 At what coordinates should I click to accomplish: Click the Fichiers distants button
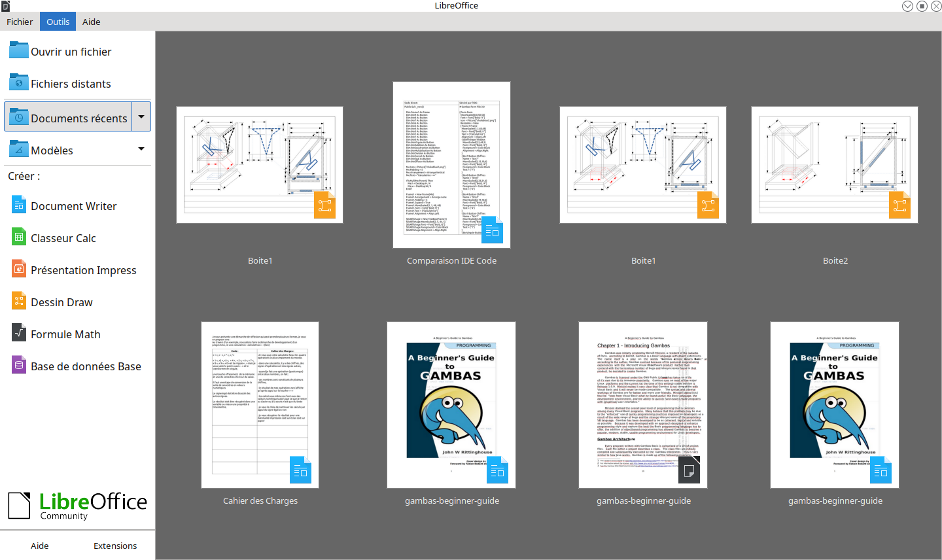(77, 83)
